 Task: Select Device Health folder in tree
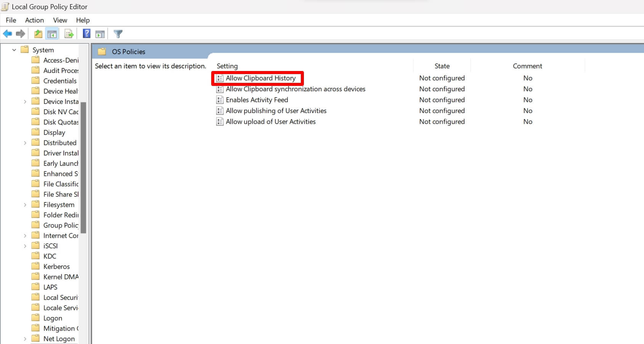point(61,91)
